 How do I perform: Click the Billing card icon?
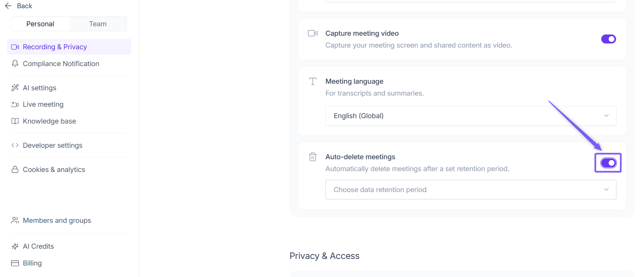15,263
